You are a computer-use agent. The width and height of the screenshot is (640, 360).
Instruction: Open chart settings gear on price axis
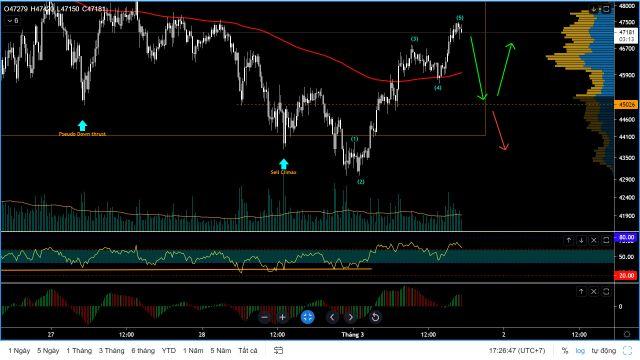point(627,334)
